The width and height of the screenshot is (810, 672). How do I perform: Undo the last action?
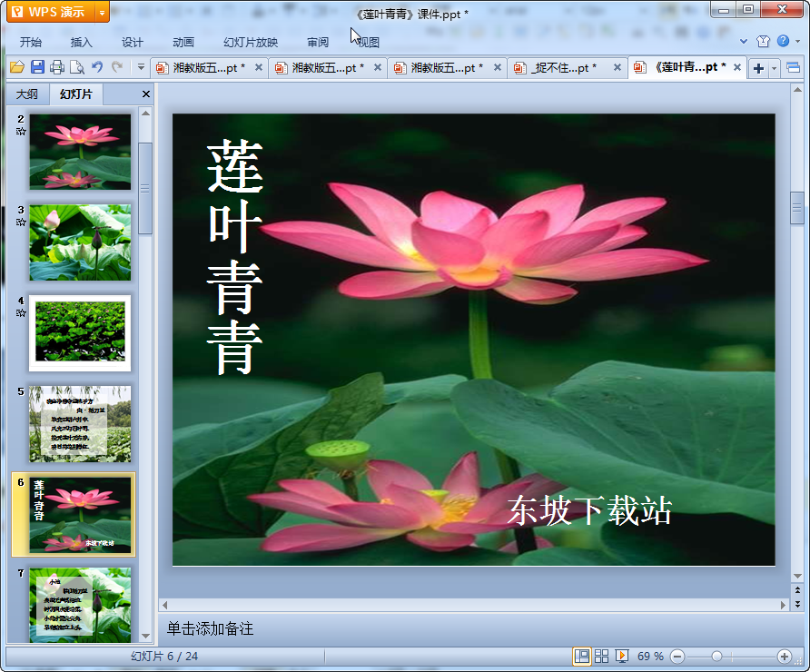click(96, 67)
